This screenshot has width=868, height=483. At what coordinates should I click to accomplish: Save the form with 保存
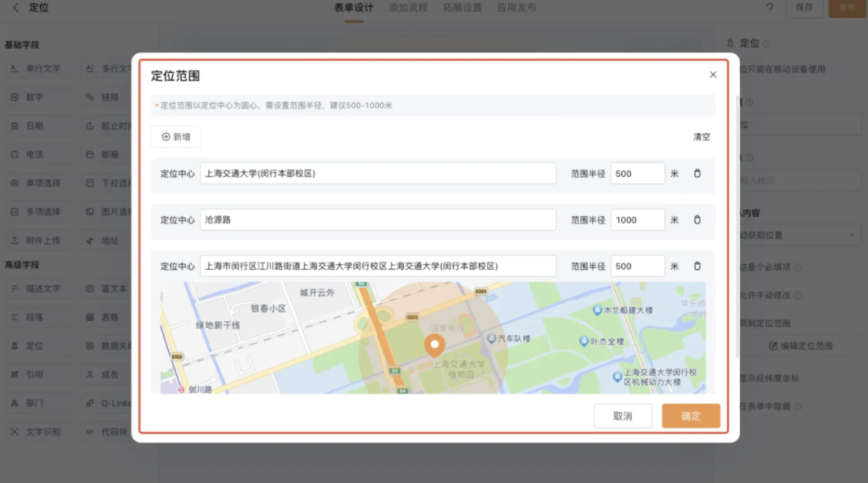point(804,8)
